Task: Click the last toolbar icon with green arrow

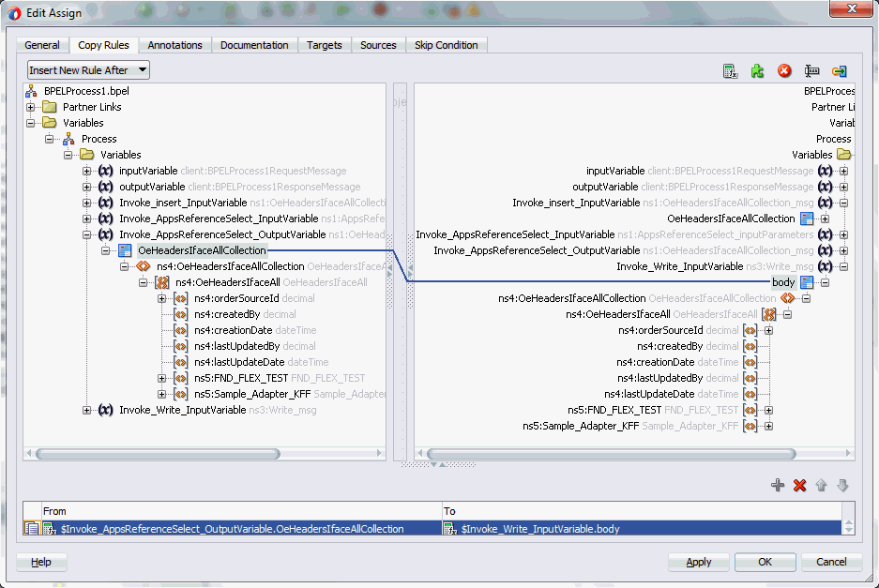Action: (x=839, y=71)
